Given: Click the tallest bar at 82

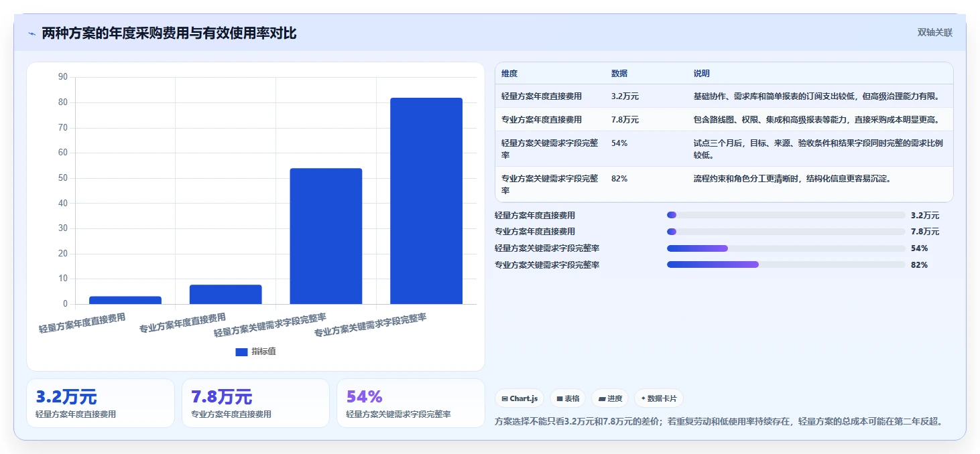Looking at the screenshot, I should 426,201.
